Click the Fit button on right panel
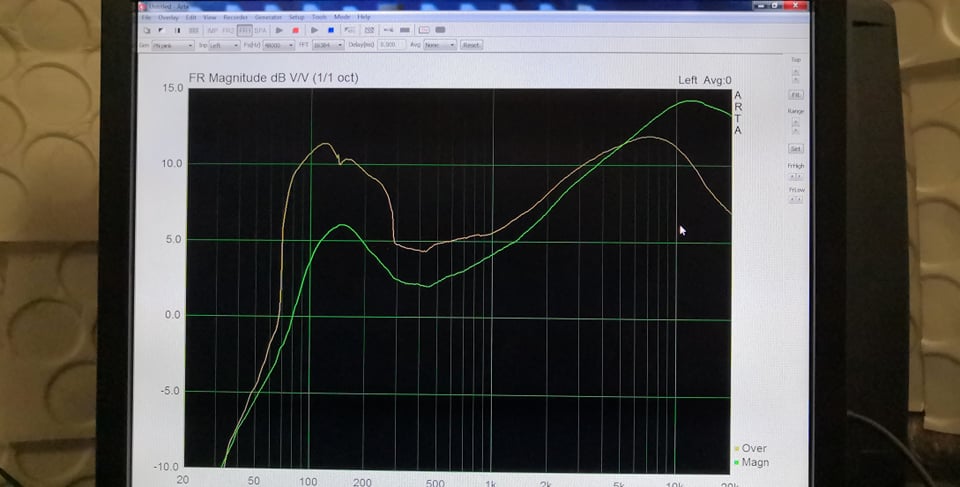This screenshot has width=960, height=487. [x=796, y=93]
